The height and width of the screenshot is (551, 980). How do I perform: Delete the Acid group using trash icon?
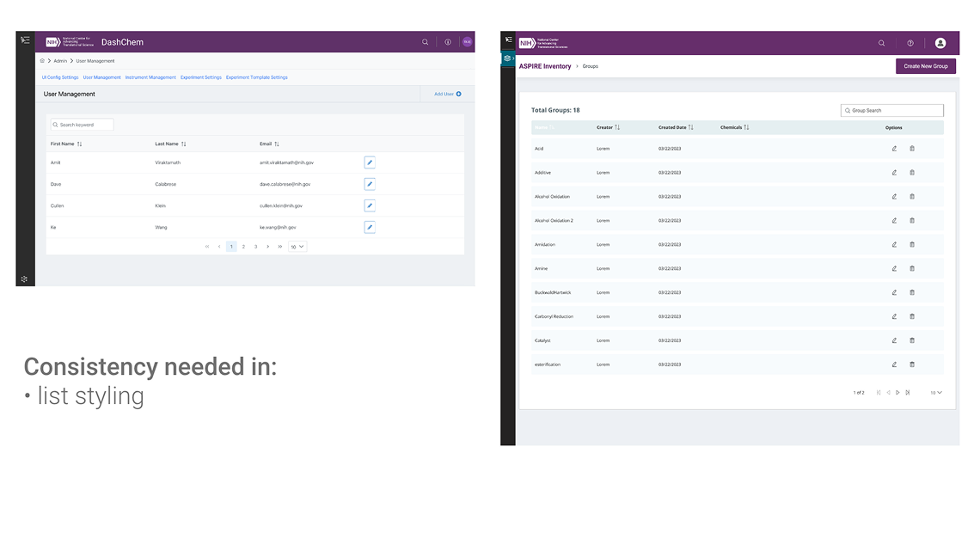(x=912, y=148)
